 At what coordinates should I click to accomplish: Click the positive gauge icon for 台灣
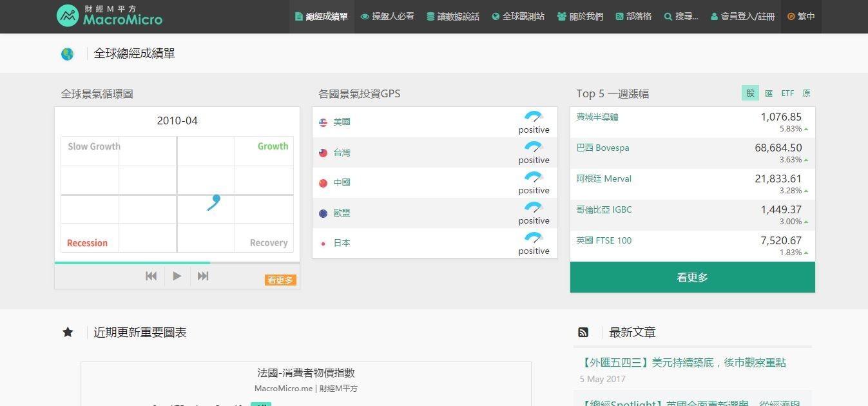click(x=534, y=147)
